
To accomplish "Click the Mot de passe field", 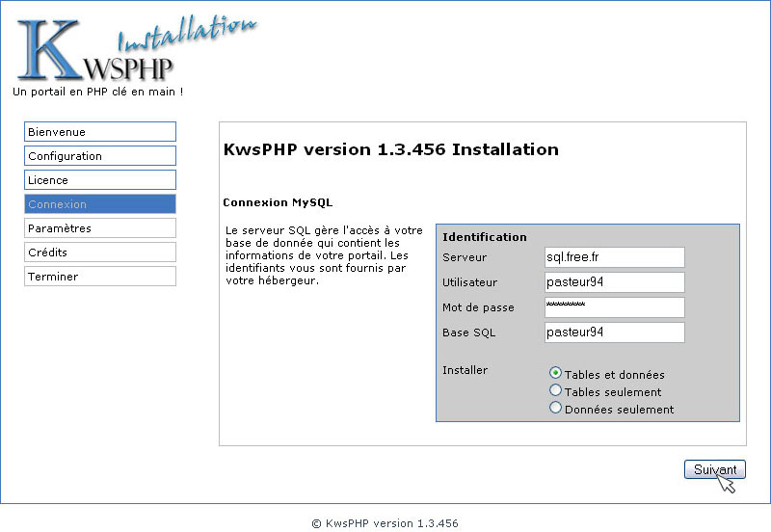I will 615,307.
